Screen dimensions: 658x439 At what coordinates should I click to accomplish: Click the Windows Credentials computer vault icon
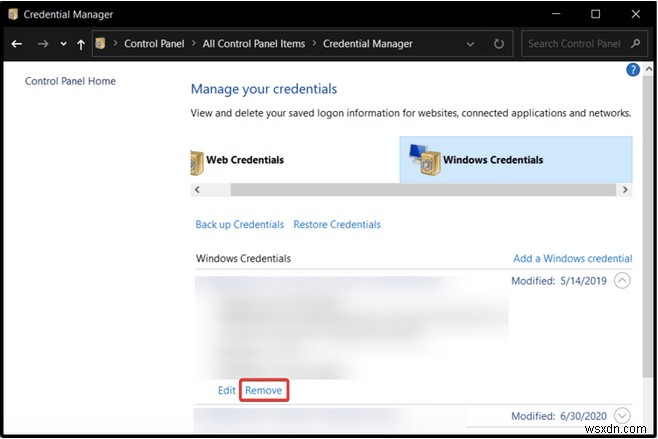click(x=425, y=159)
